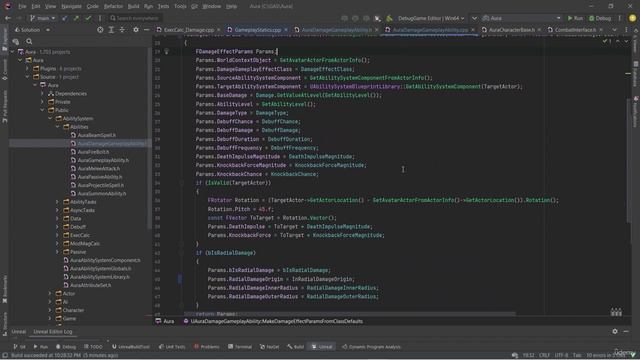
Task: Switch to GameplayStatics.cpp tab
Action: pyautogui.click(x=258, y=30)
